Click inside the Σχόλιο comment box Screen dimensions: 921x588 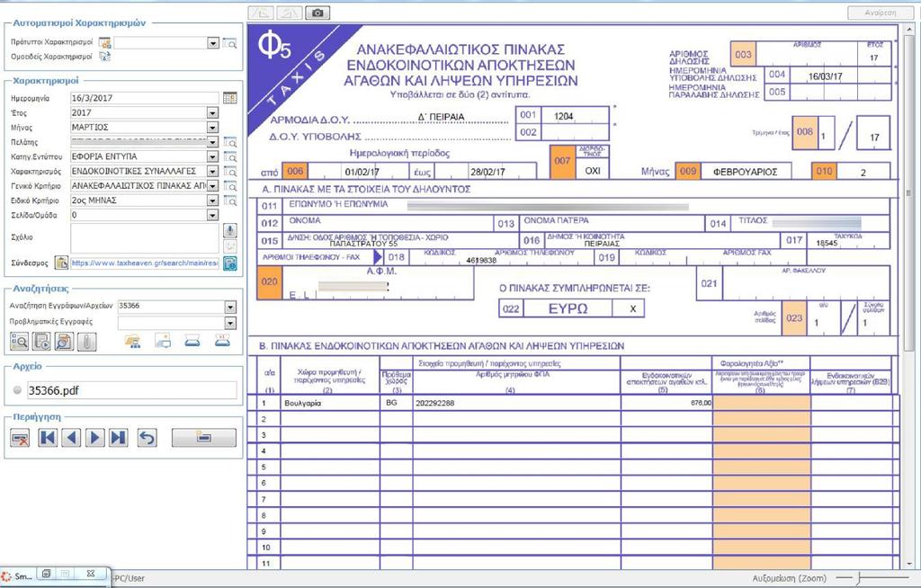[x=145, y=238]
